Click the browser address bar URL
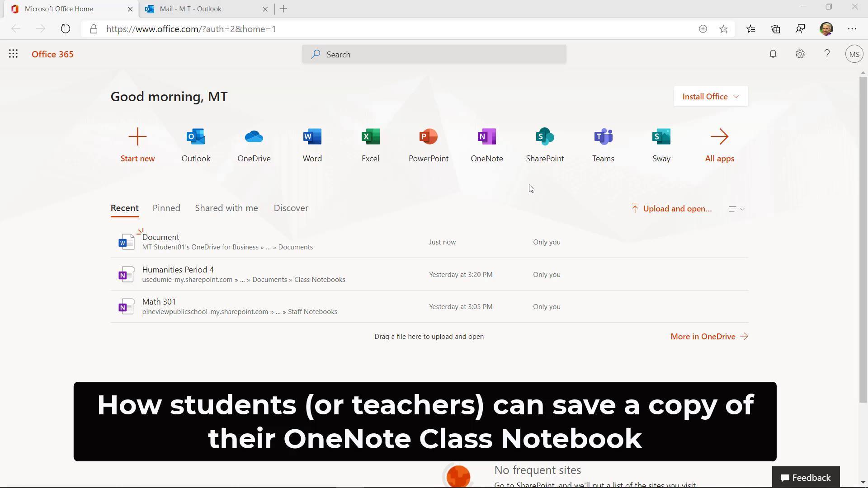868x488 pixels. coord(191,29)
